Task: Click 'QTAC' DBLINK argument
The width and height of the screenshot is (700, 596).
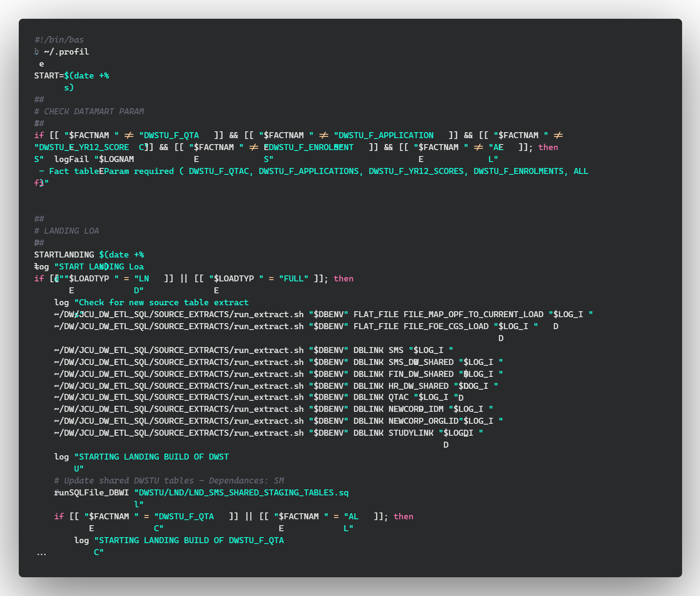Action: coord(399,397)
